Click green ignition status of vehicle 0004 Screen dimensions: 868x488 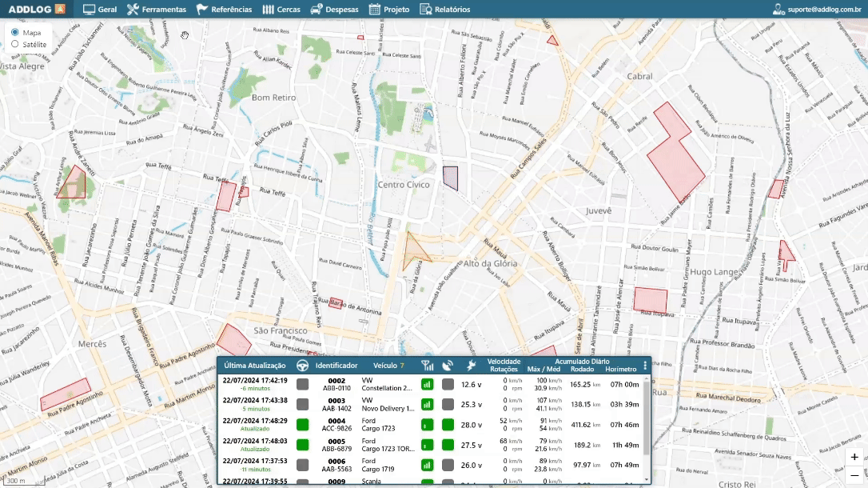pos(303,424)
